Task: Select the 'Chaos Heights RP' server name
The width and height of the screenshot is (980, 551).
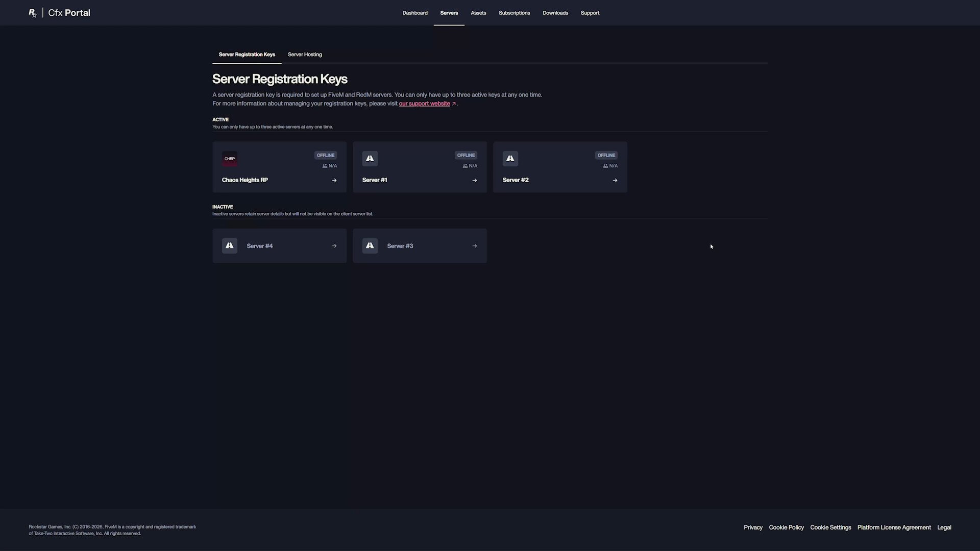Action: [x=244, y=180]
